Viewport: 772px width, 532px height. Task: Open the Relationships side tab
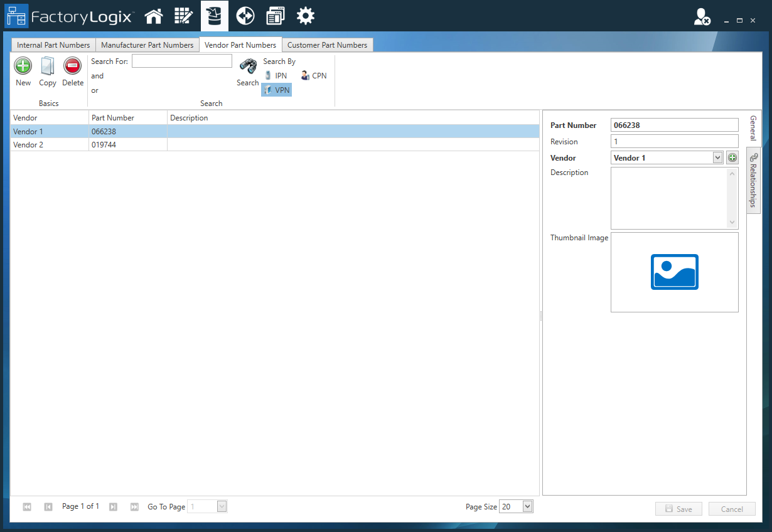click(753, 182)
